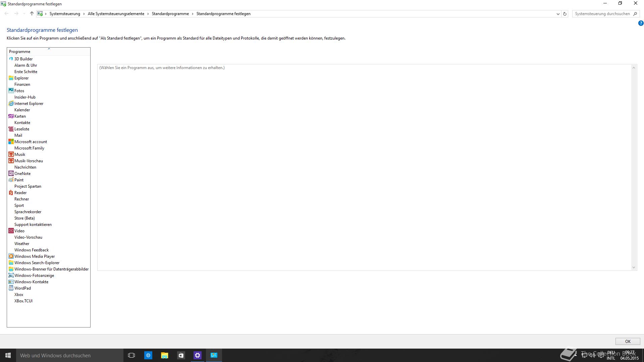Choose OneNote from the programs list
The width and height of the screenshot is (644, 362).
point(22,174)
